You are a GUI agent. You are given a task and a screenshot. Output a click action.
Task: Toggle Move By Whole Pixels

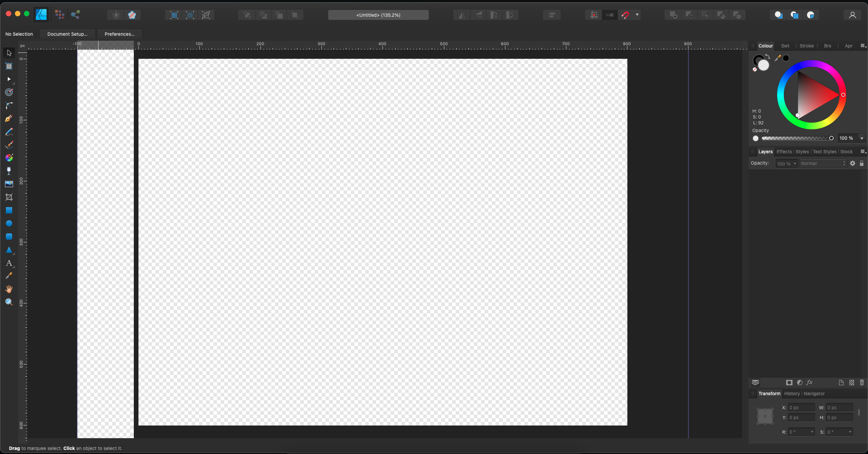point(610,15)
